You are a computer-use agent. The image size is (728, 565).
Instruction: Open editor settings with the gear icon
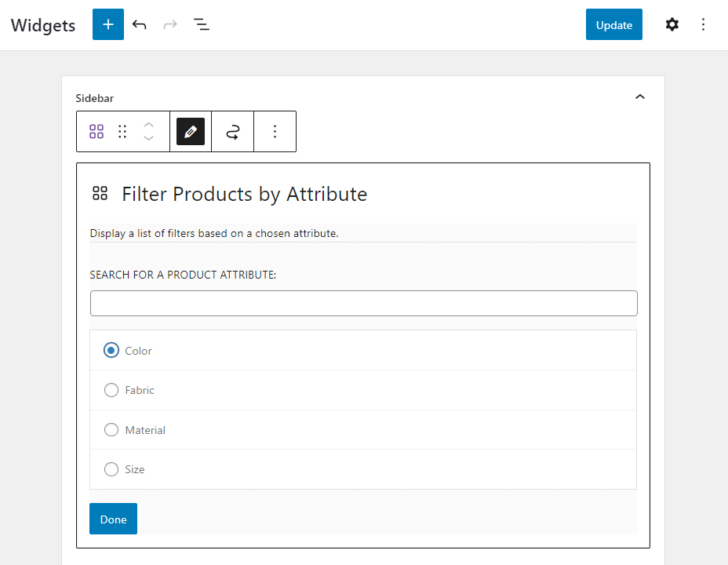pyautogui.click(x=672, y=24)
